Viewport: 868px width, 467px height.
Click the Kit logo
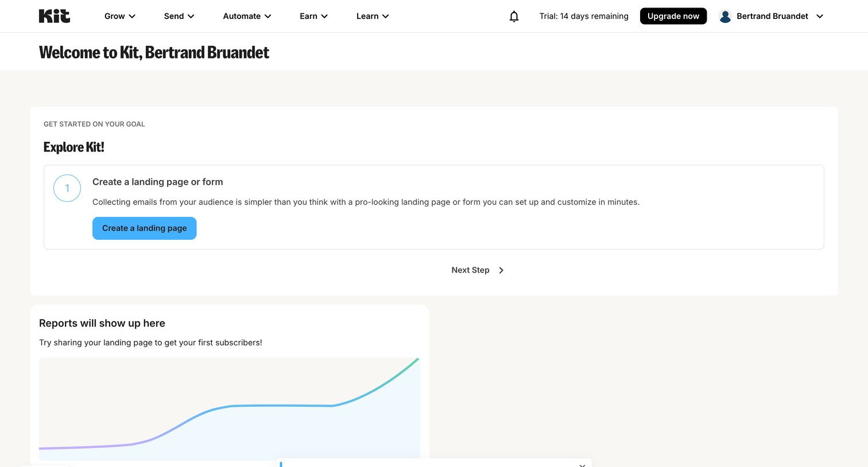(x=55, y=16)
